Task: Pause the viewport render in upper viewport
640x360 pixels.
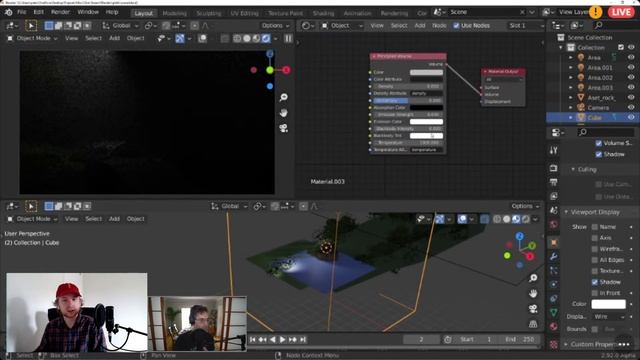Action: click(x=288, y=39)
